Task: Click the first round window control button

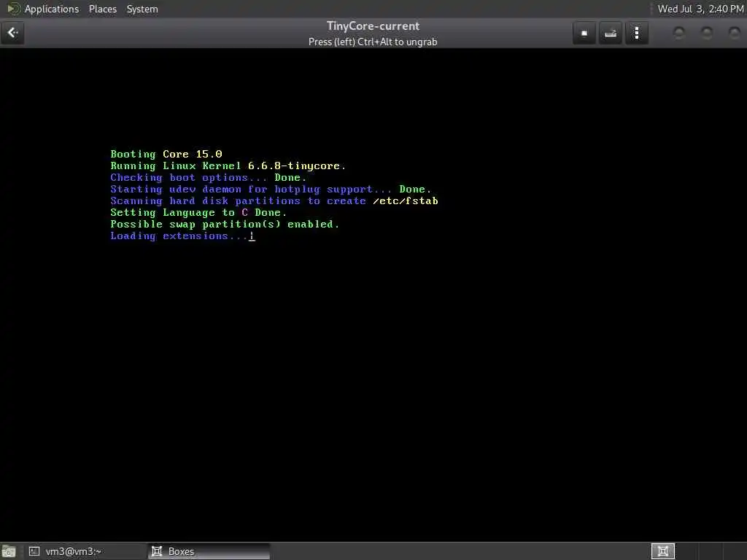Action: [679, 33]
